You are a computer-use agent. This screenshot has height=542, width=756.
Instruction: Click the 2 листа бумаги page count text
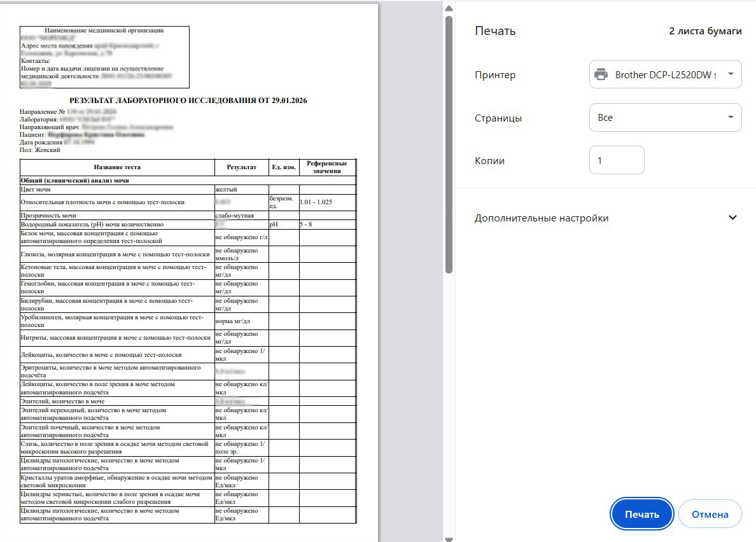tap(704, 31)
